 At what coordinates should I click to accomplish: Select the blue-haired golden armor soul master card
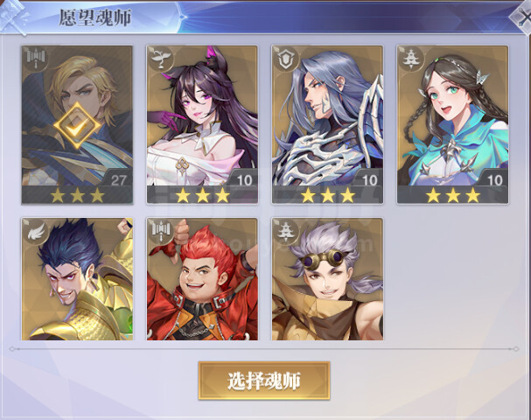(77, 279)
